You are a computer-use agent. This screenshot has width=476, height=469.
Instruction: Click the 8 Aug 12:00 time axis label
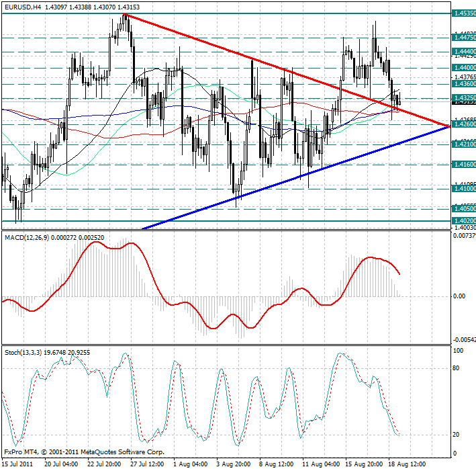[277, 464]
